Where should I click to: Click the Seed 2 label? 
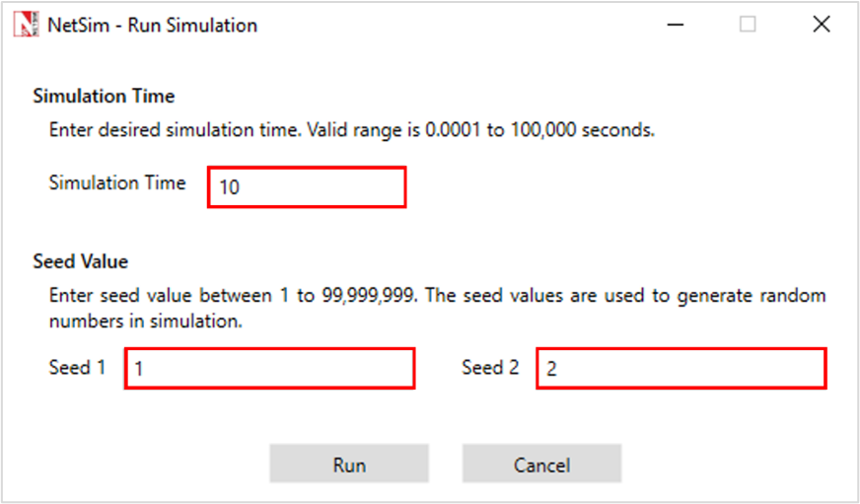490,368
